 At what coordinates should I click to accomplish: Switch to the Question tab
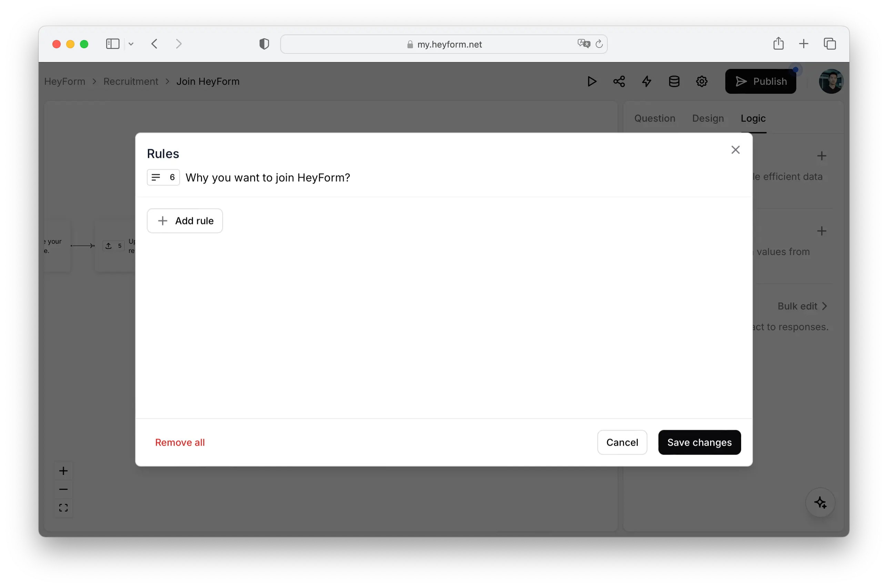[x=654, y=119]
